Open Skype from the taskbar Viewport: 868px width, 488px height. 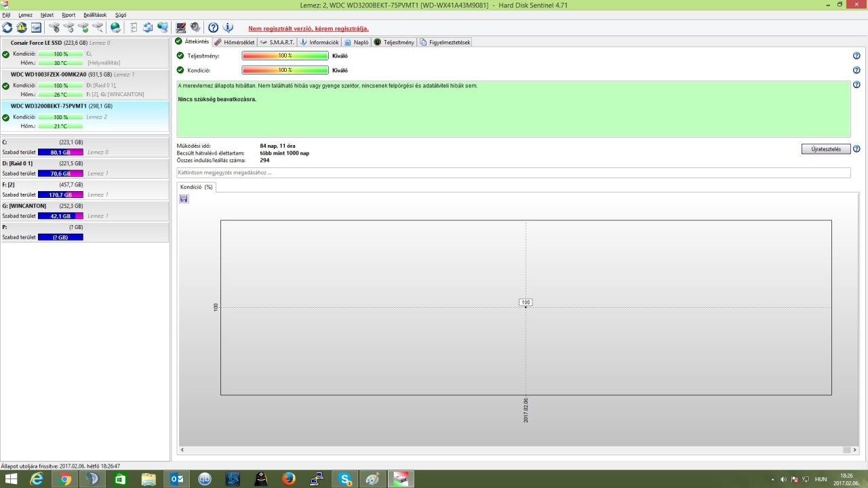[345, 479]
